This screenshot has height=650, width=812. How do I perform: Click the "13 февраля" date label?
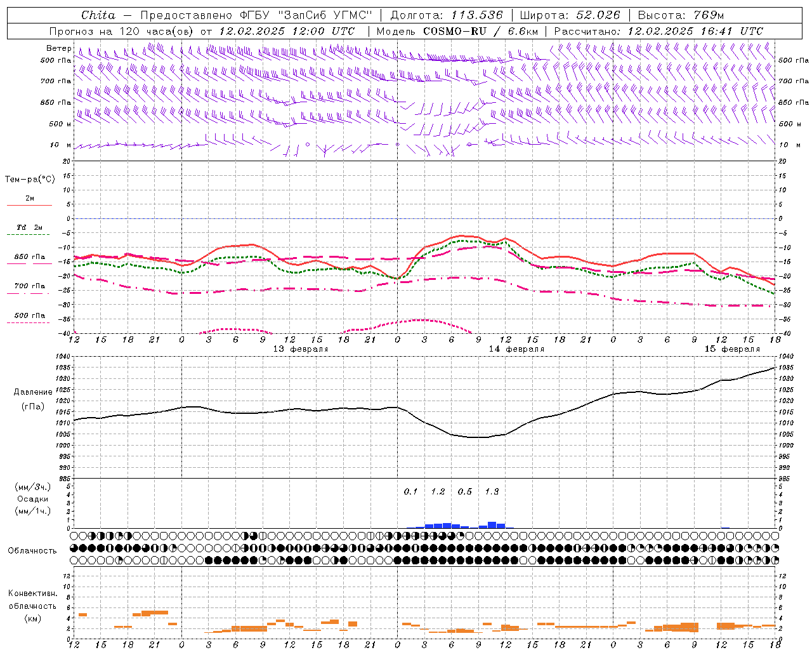pyautogui.click(x=301, y=349)
